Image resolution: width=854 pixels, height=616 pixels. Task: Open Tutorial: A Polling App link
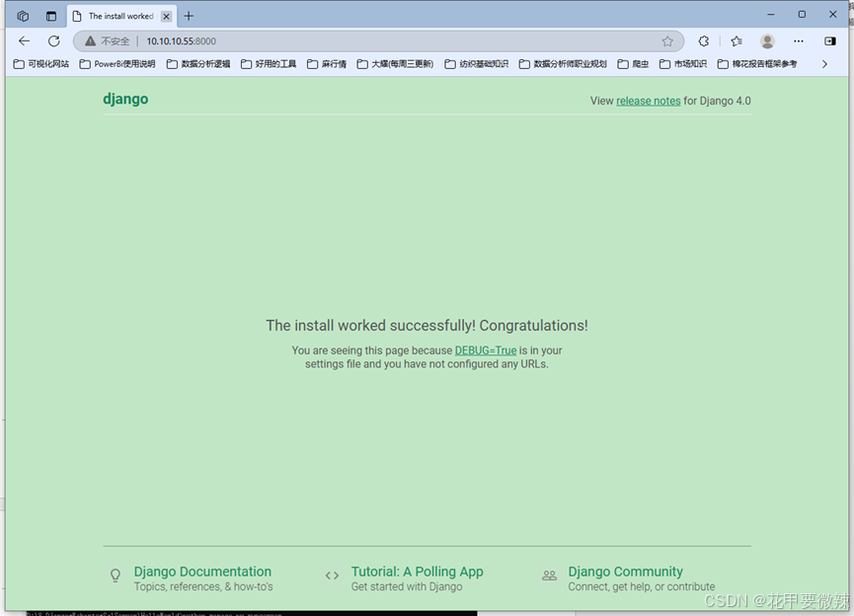pyautogui.click(x=418, y=572)
